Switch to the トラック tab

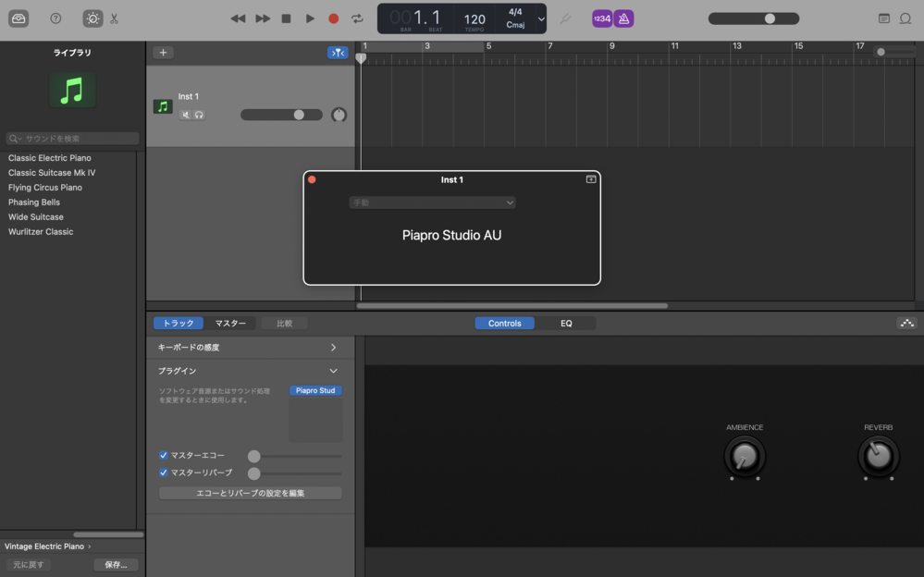click(x=179, y=323)
